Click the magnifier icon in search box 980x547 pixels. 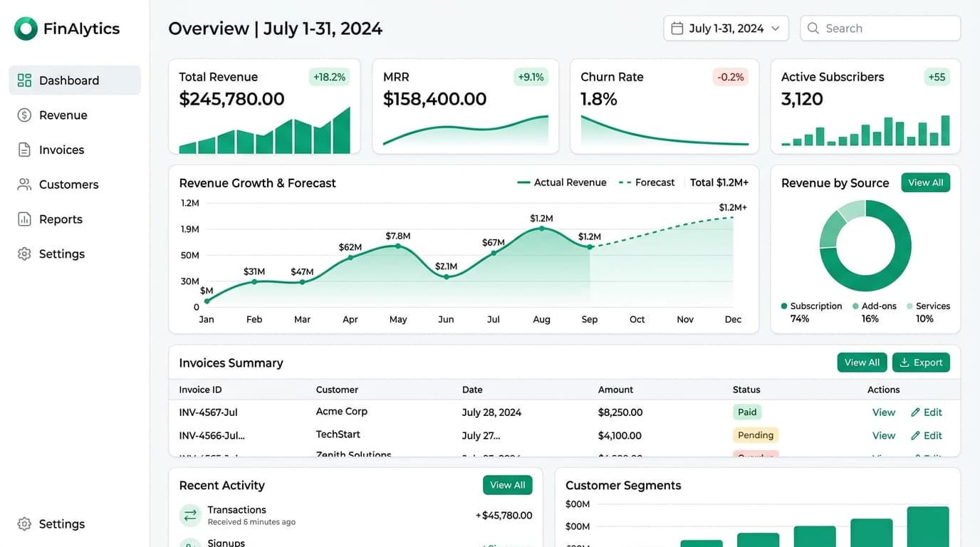[x=813, y=28]
